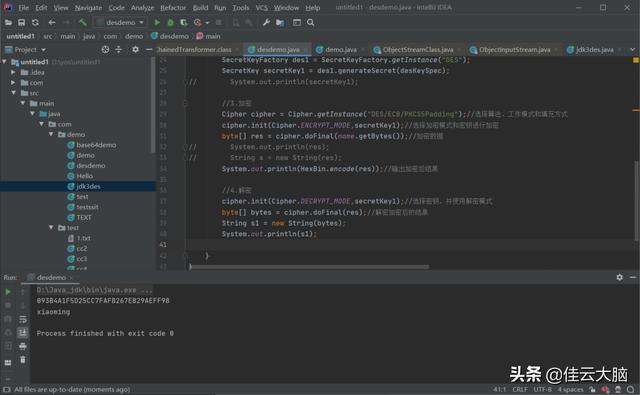Click the java.exe command link in console
Screen dimensions: 640x395
[x=94, y=290]
